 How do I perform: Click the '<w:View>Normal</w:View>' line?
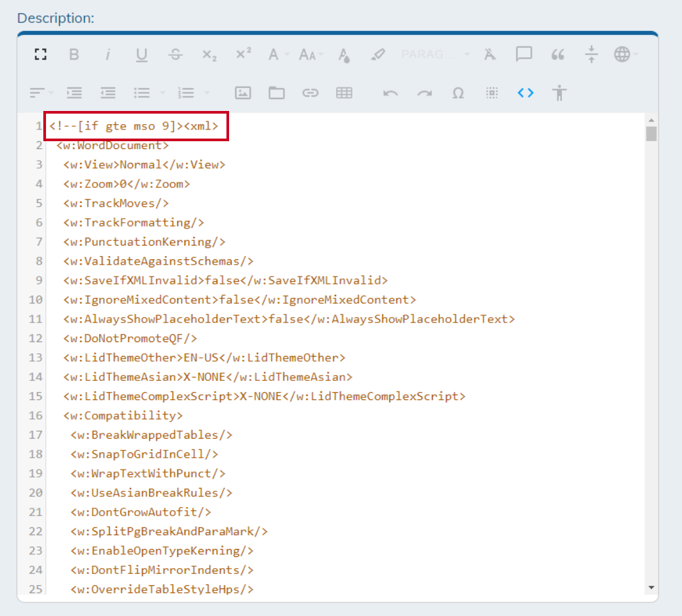pyautogui.click(x=144, y=164)
